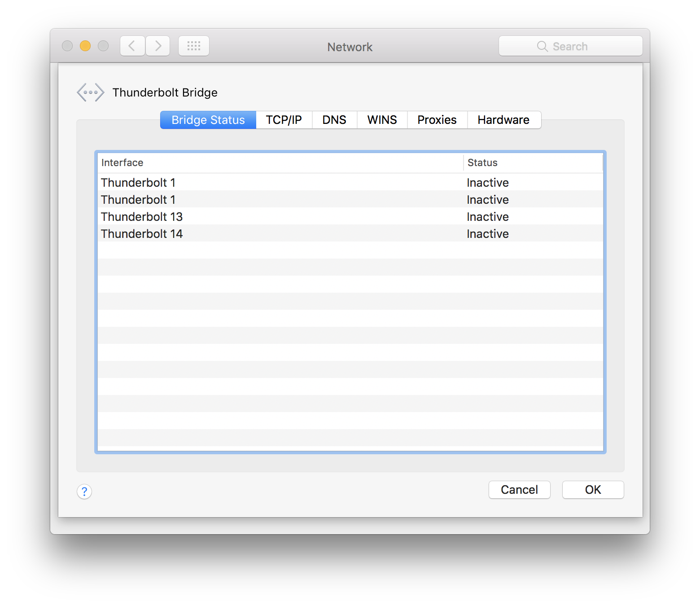
Task: Select the Thunderbolt 14 row
Action: tap(350, 234)
